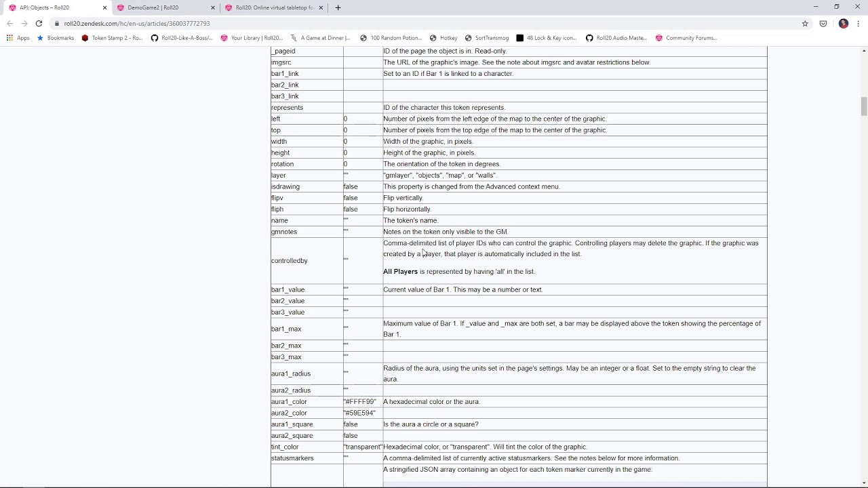This screenshot has width=868, height=488.
Task: Open the Your Library | Roll20 bookmark
Action: (x=252, y=38)
